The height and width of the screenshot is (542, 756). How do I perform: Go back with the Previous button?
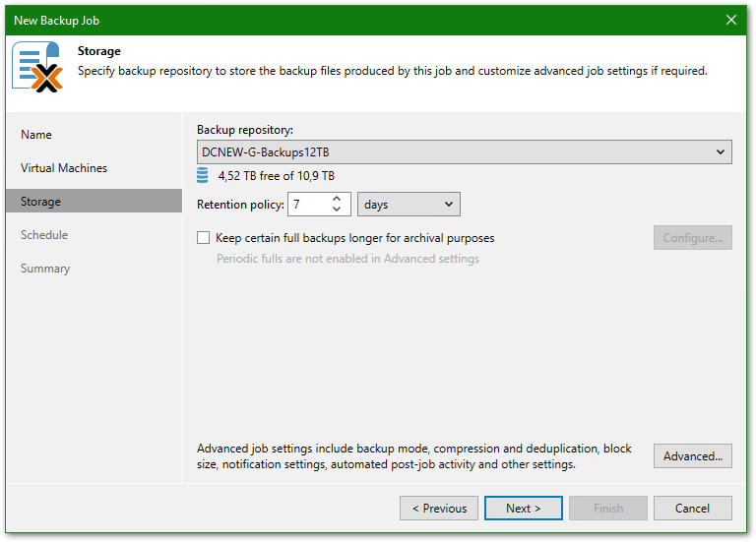coord(439,509)
